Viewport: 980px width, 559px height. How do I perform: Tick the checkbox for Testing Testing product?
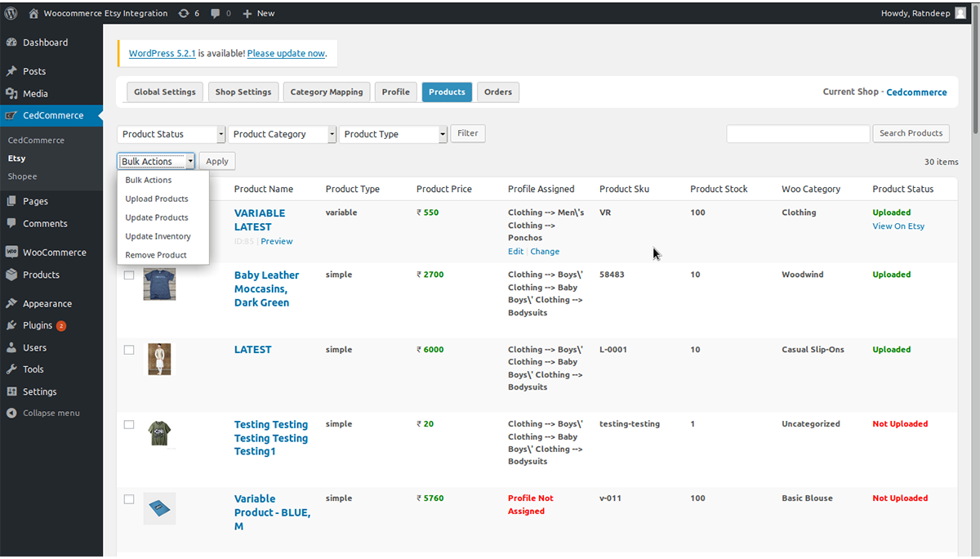(129, 425)
